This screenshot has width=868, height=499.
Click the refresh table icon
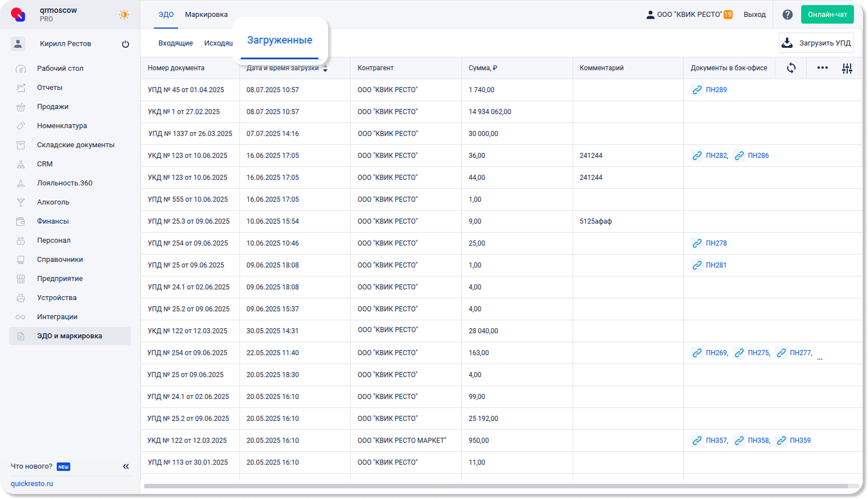point(791,68)
